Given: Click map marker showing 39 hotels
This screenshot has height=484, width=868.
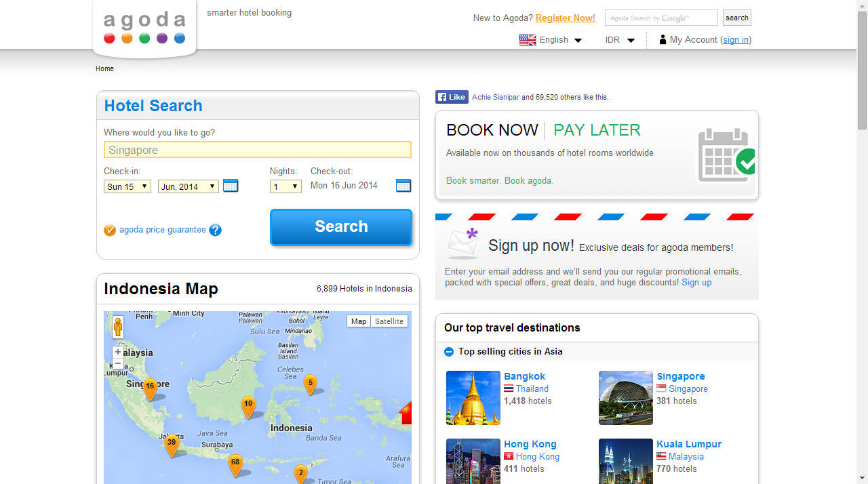Looking at the screenshot, I should [x=172, y=445].
